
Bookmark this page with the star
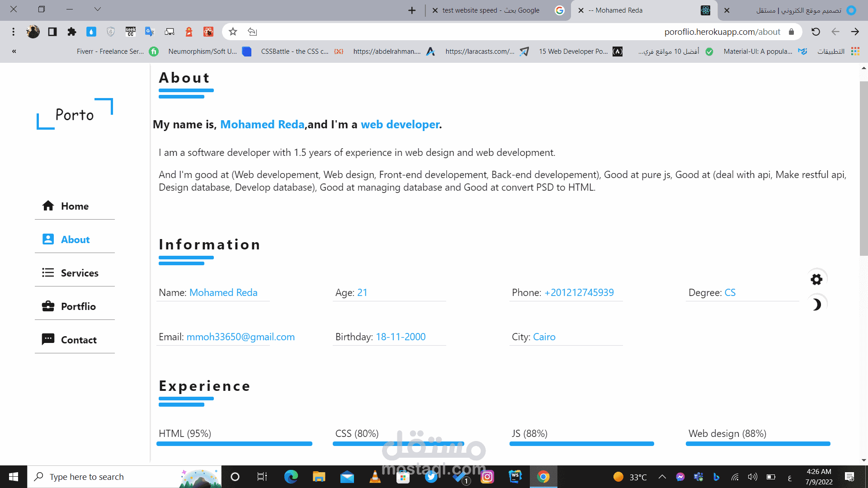232,32
